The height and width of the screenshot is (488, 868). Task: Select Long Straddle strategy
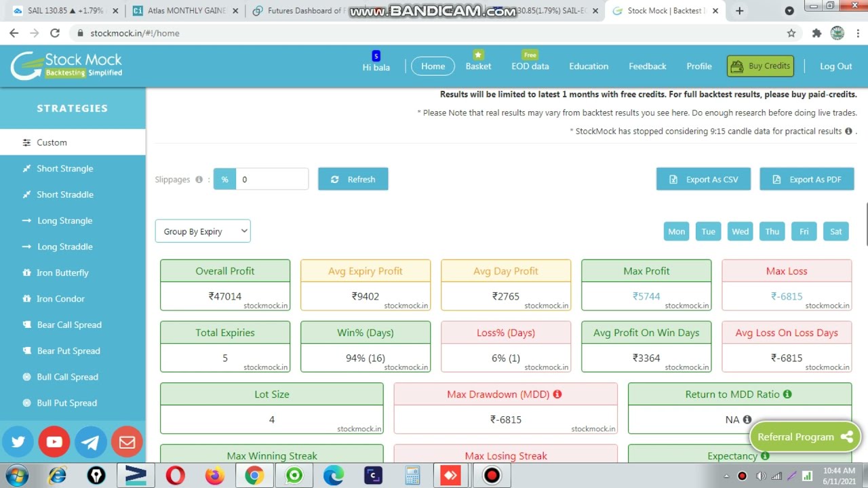[73, 247]
